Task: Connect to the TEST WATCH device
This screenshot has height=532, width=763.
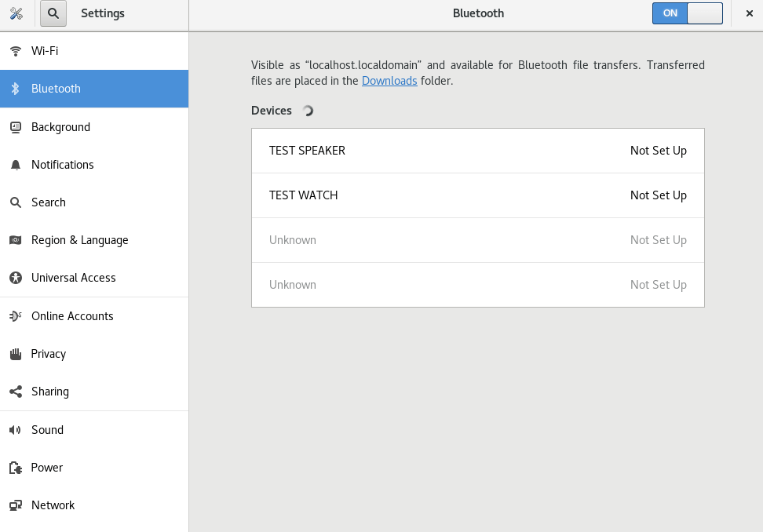Action: coord(477,195)
